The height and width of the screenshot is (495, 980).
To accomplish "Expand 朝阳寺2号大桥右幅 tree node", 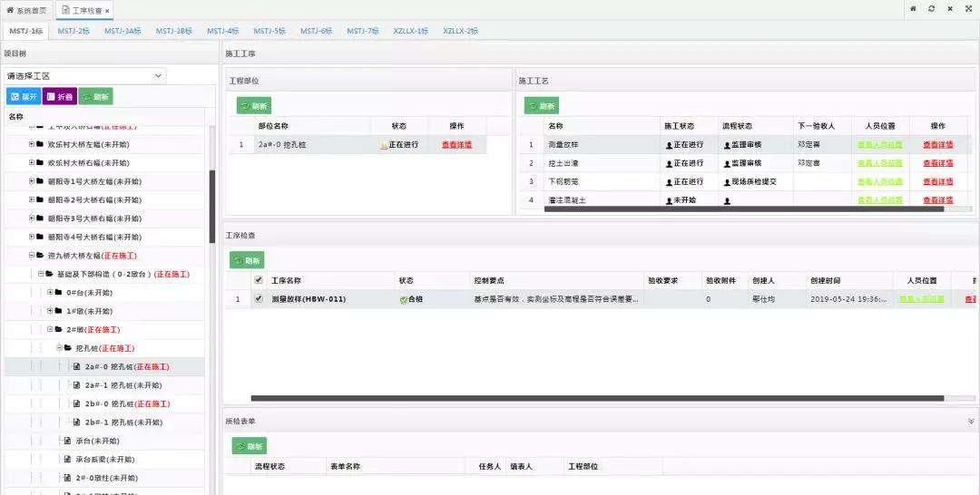I will click(31, 199).
